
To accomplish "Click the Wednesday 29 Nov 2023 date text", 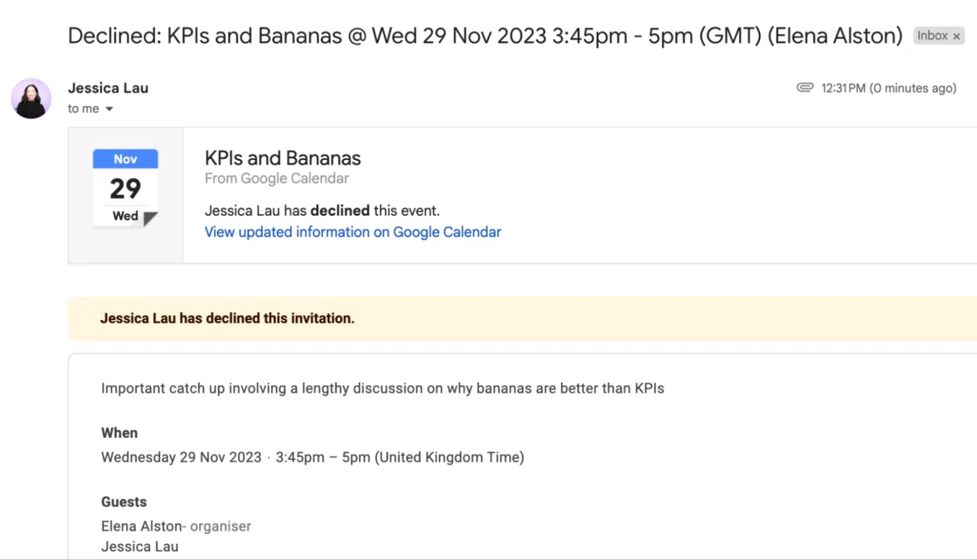I will coord(181,457).
